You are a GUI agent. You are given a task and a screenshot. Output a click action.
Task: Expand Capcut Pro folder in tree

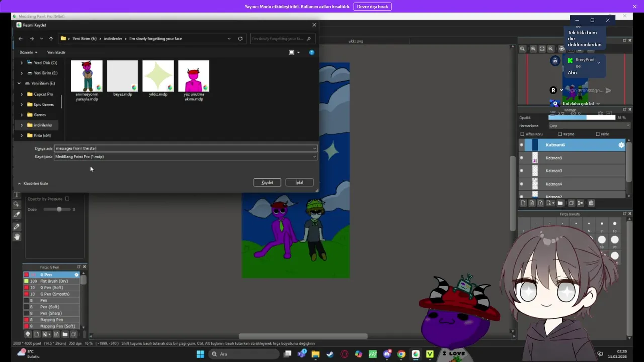click(21, 94)
